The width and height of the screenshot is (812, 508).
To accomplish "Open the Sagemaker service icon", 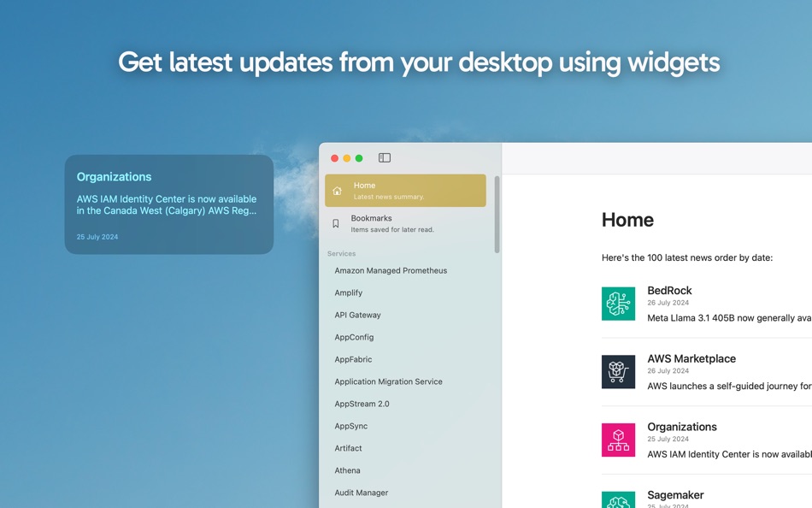I will point(618,499).
